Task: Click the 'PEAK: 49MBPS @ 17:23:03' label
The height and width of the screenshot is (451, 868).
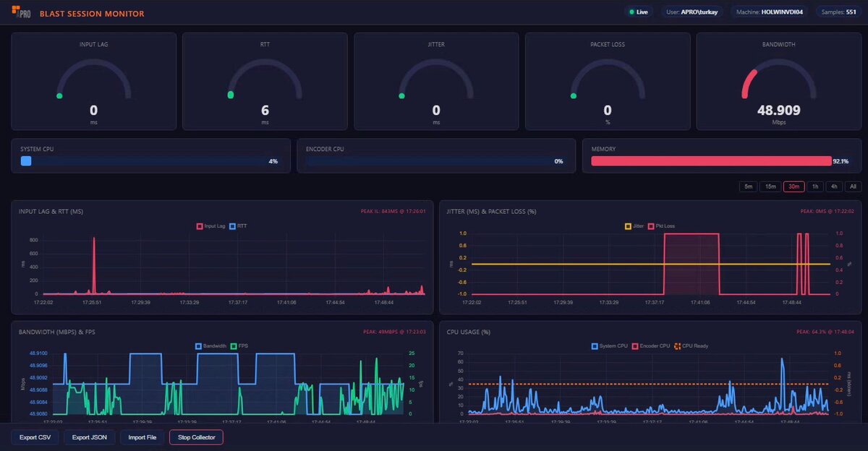Action: point(394,332)
